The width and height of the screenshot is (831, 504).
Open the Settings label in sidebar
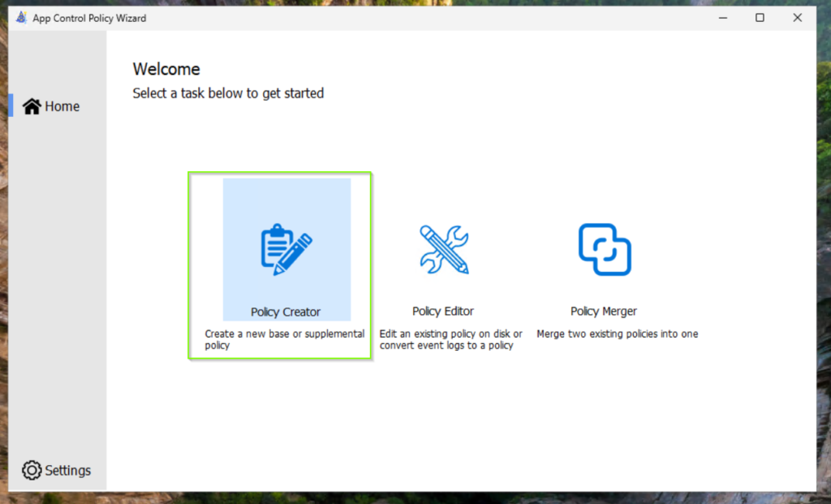tap(68, 470)
